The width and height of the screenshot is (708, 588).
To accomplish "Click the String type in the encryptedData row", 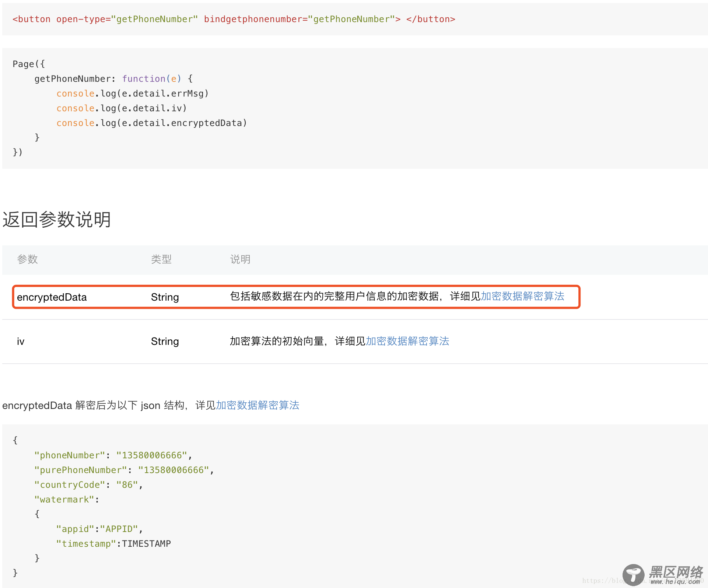I will pos(165,297).
